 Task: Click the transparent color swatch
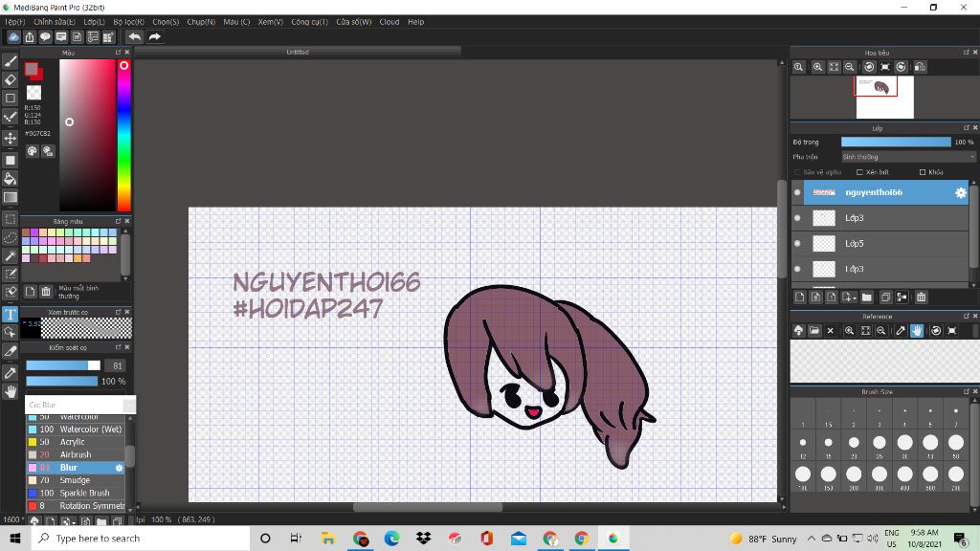pos(33,93)
